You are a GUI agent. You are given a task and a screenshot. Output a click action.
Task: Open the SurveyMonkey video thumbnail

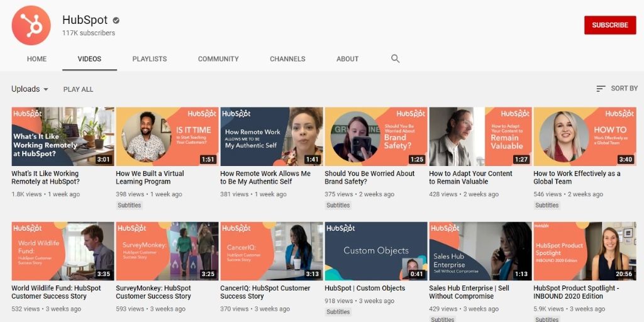tap(167, 252)
